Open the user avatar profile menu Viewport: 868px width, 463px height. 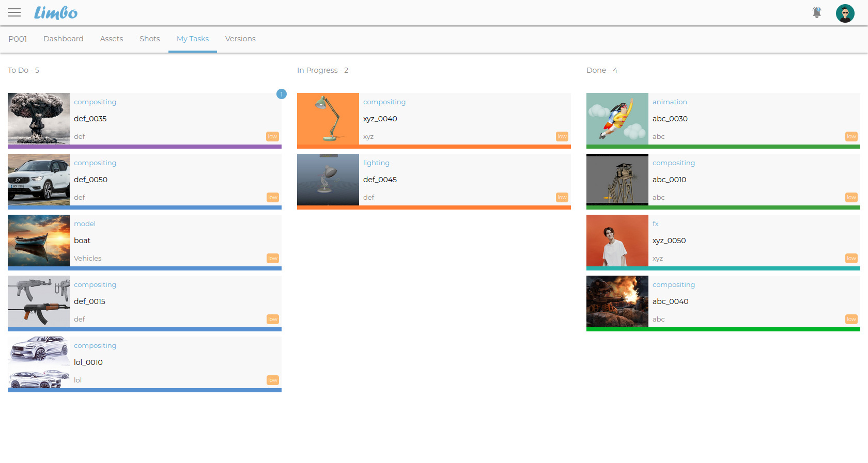pyautogui.click(x=845, y=13)
